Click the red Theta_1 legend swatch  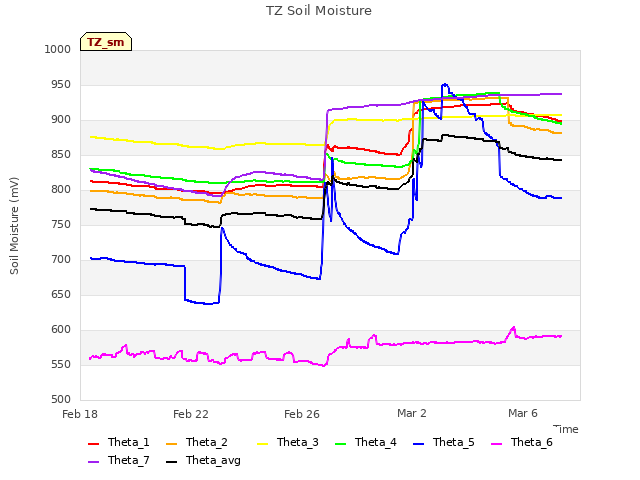pos(93,444)
